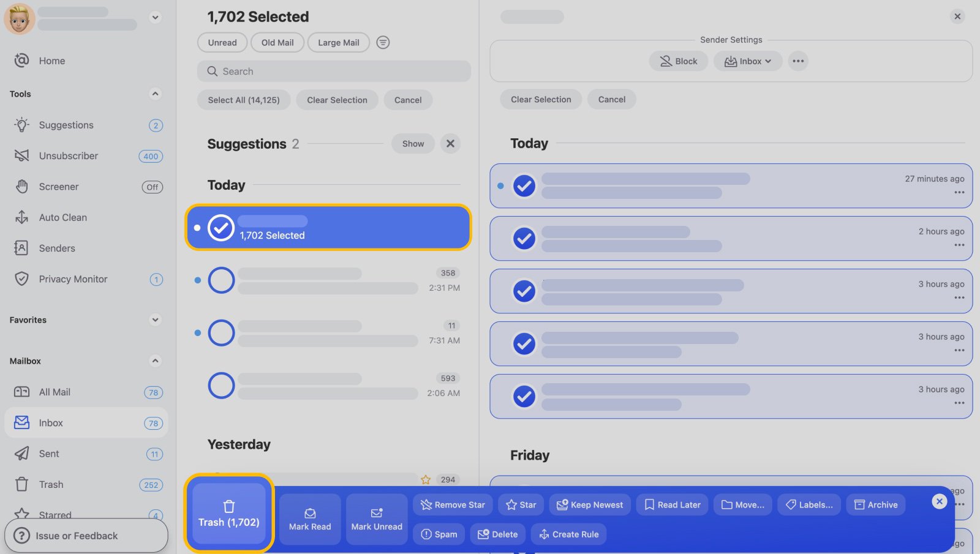Go to the Suggestions tool

pos(66,125)
